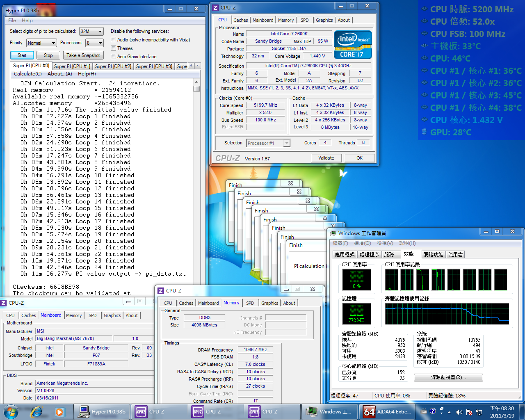Click the BIOS version V1.0B28 field
Screen dimensions: 525x420
tap(95, 390)
